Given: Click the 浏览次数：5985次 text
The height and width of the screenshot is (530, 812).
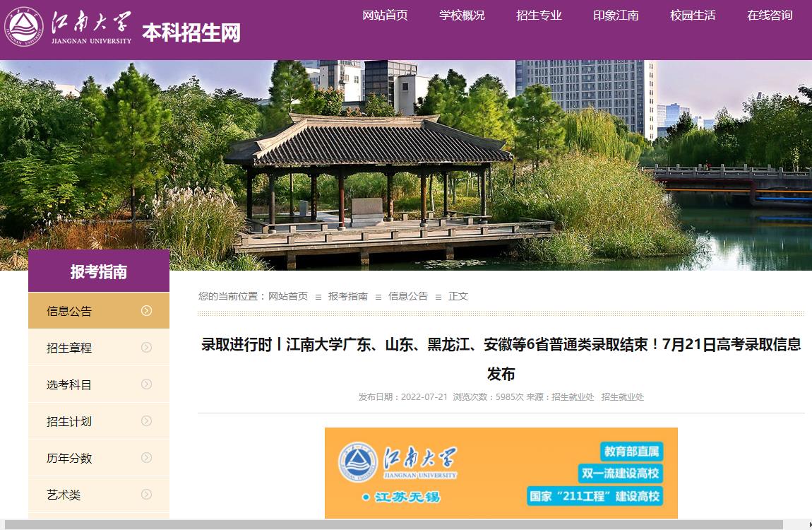Looking at the screenshot, I should click(x=488, y=397).
